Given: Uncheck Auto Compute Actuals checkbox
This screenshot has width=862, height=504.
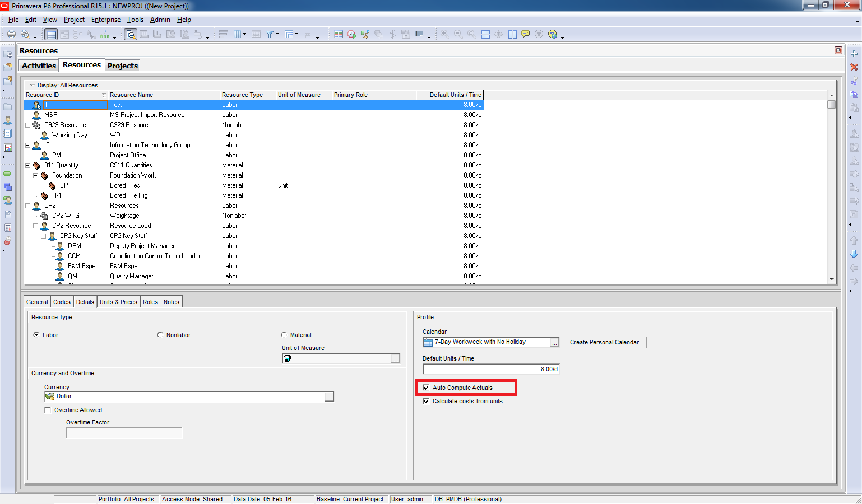Looking at the screenshot, I should click(426, 388).
